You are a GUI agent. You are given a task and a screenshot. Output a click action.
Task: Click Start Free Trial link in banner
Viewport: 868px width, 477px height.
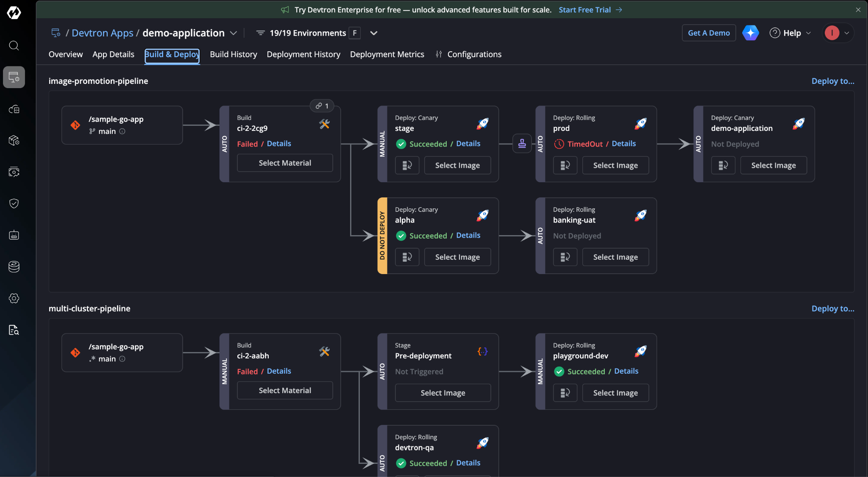click(590, 10)
